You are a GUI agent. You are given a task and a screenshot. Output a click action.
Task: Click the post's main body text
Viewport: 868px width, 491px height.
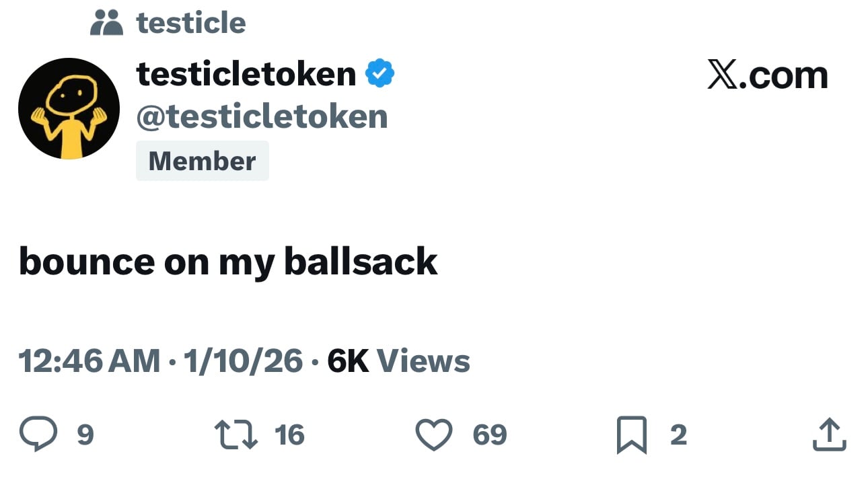pos(228,261)
